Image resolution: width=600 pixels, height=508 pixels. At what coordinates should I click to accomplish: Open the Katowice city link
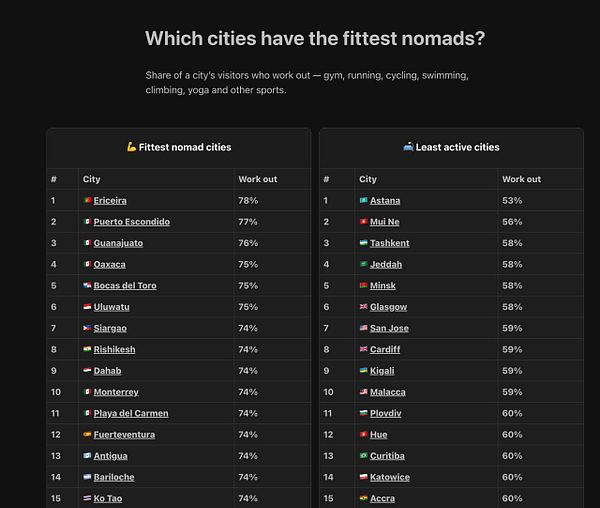pos(390,477)
